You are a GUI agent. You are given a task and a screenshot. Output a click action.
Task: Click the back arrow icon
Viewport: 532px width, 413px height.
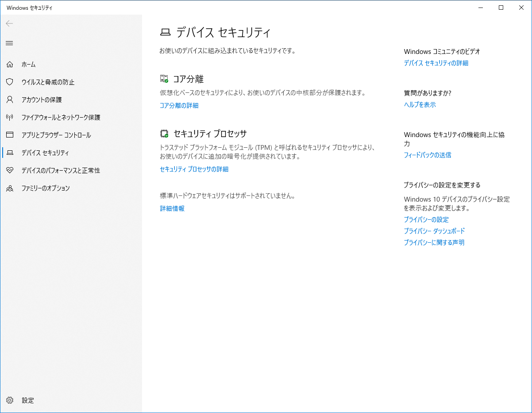(x=9, y=23)
